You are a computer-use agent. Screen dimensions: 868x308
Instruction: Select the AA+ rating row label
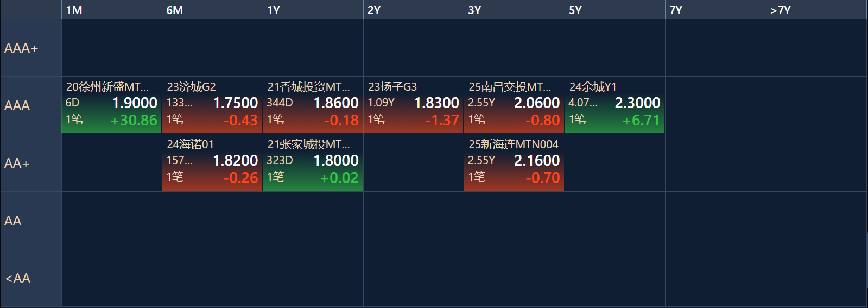tap(31, 163)
